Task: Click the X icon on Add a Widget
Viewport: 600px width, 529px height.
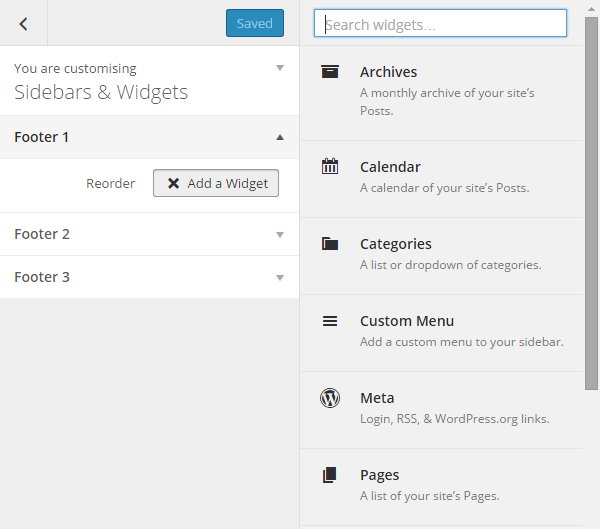Action: click(173, 183)
